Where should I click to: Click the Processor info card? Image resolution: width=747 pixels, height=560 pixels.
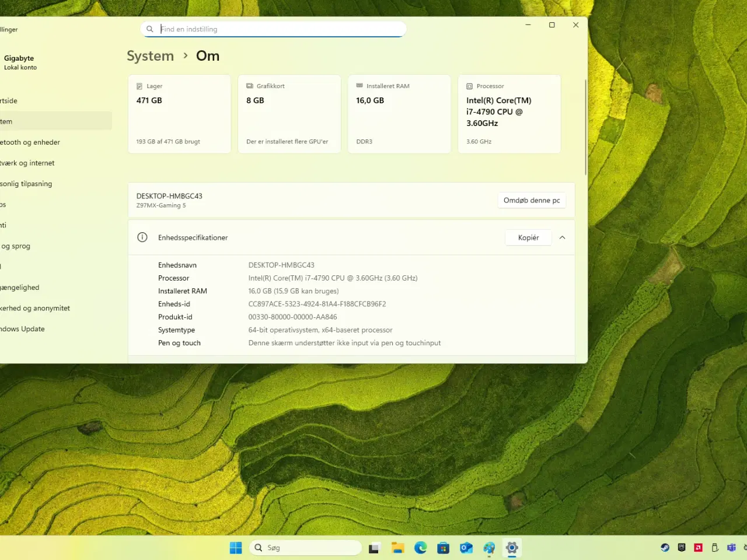click(x=509, y=114)
